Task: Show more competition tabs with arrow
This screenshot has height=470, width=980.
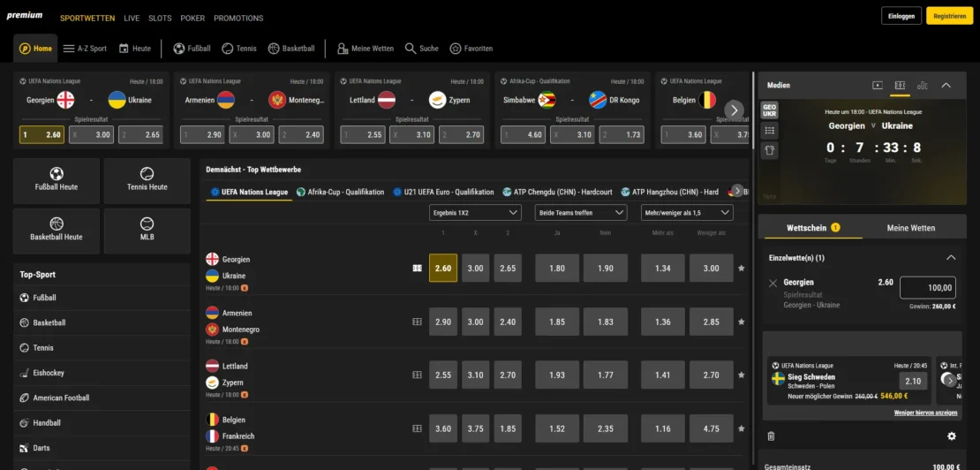Action: click(737, 191)
